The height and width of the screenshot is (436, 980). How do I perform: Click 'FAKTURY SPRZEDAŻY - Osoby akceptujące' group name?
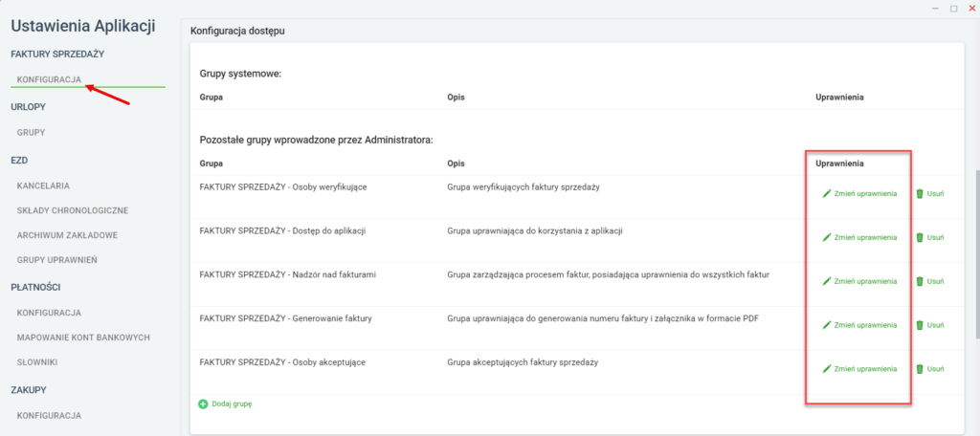point(282,362)
